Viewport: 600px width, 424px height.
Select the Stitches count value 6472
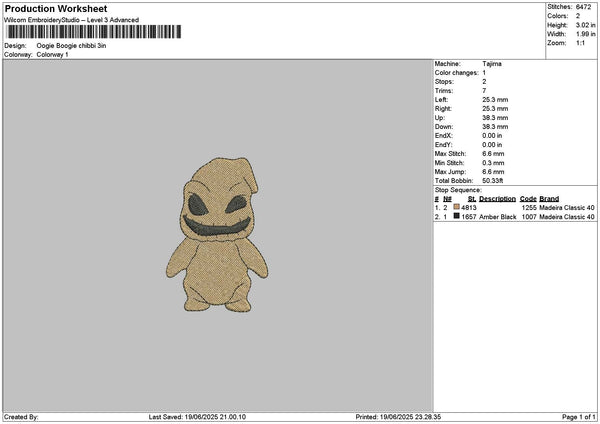[x=585, y=8]
